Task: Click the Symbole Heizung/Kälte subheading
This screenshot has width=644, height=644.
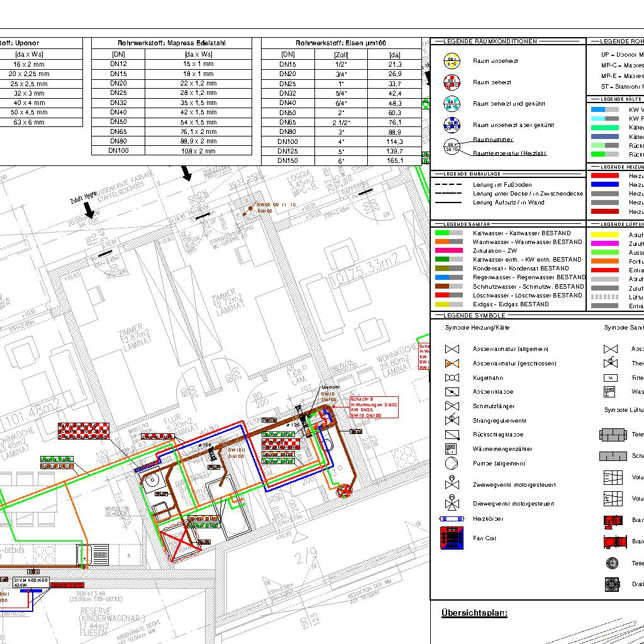Action: [477, 328]
